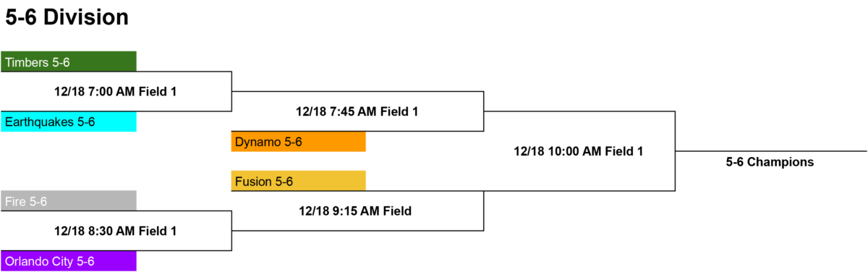Select the gray Fire 5-6 team box
This screenshot has height=272, width=868.
pos(69,200)
